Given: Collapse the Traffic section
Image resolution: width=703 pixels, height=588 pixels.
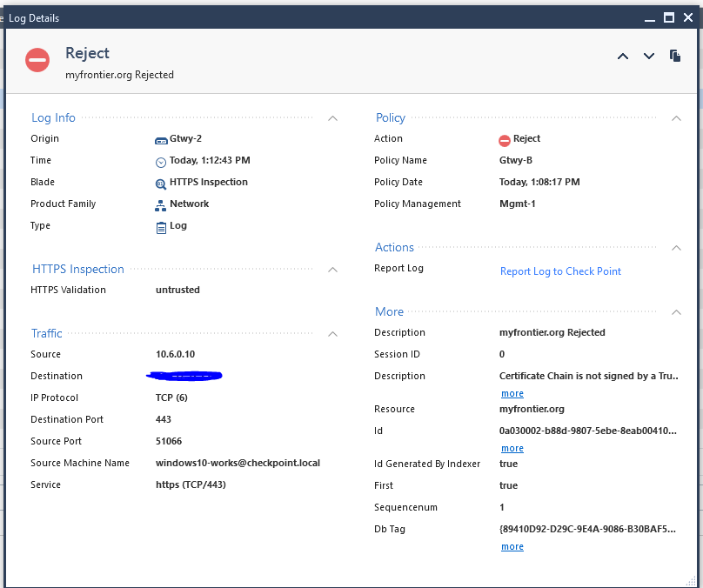Looking at the screenshot, I should (x=332, y=333).
